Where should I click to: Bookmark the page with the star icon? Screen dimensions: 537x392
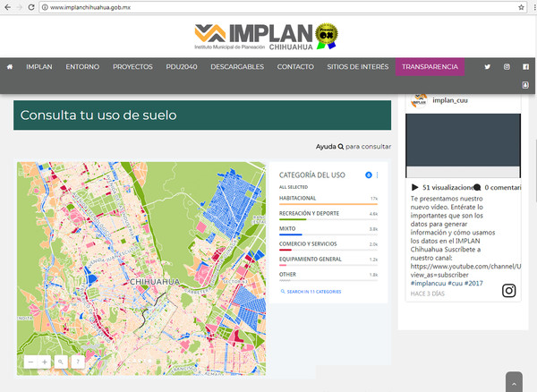click(x=521, y=7)
